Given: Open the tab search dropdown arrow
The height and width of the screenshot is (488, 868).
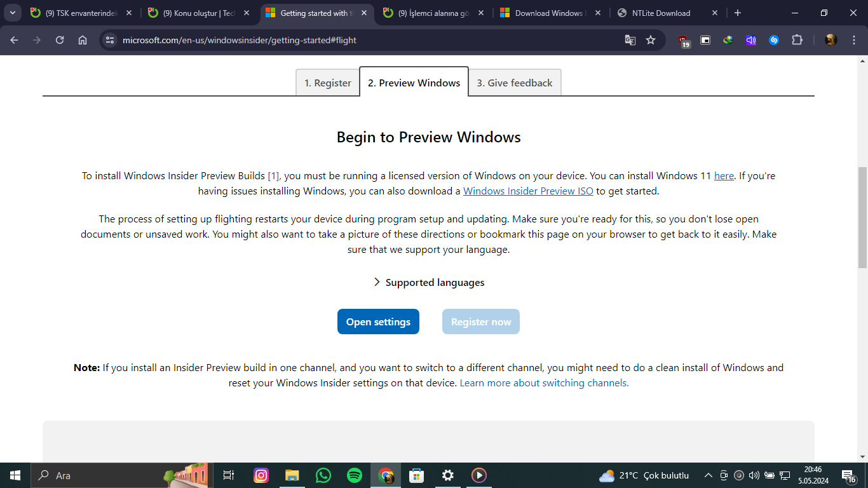Looking at the screenshot, I should click(x=12, y=13).
